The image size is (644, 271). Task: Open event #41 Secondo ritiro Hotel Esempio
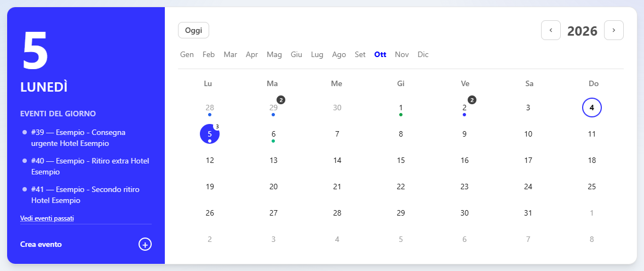[85, 195]
